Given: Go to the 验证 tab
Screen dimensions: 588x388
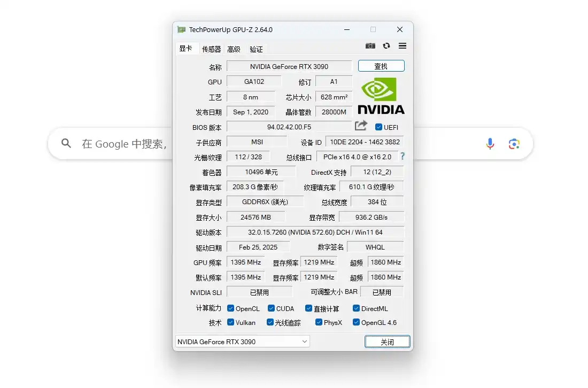Looking at the screenshot, I should (256, 49).
